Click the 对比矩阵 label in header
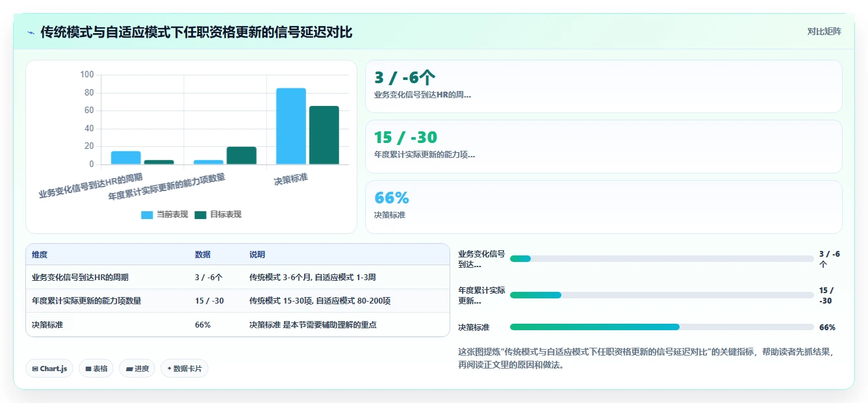868x403 pixels. [x=824, y=32]
